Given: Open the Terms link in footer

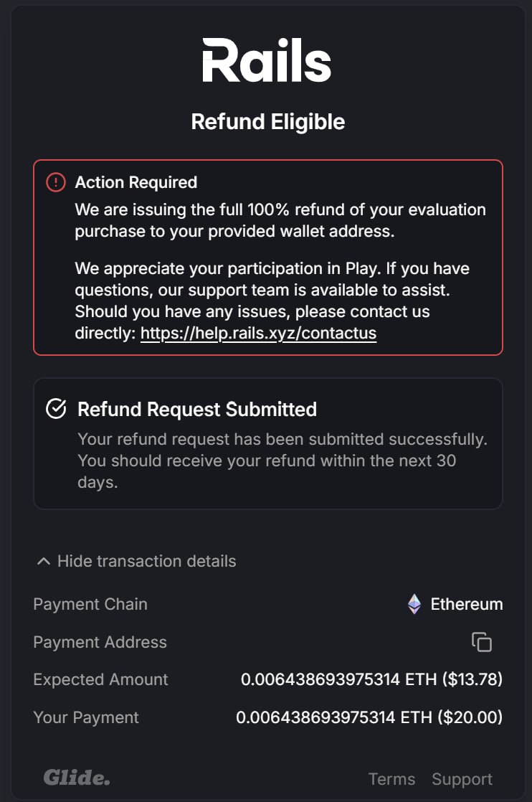Looking at the screenshot, I should click(391, 779).
